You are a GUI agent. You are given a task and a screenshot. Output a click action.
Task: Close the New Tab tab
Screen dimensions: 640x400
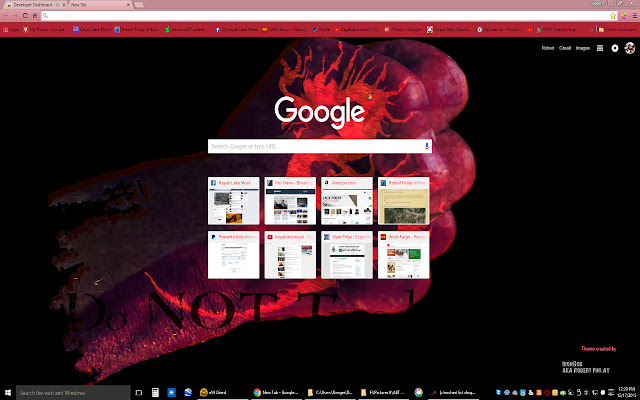(128, 5)
